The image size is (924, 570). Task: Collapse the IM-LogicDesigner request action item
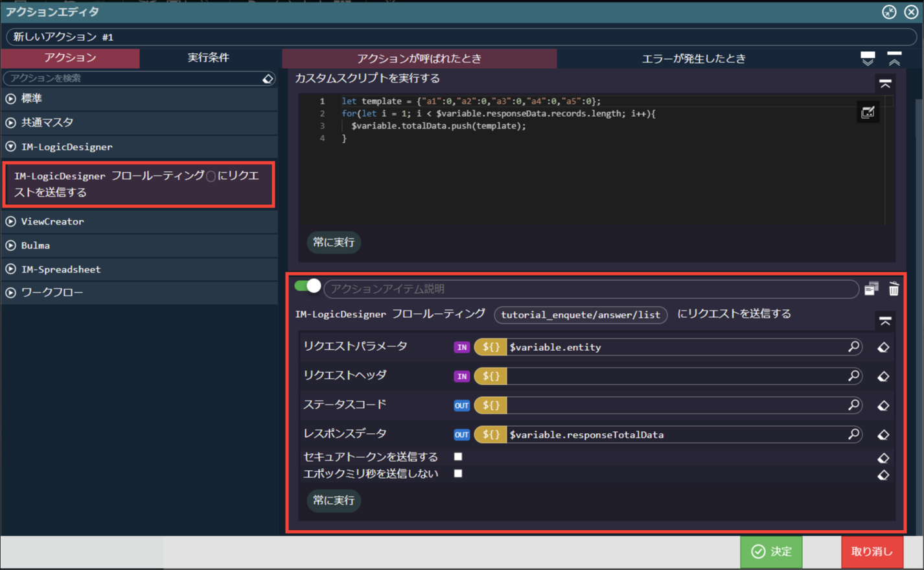point(885,320)
